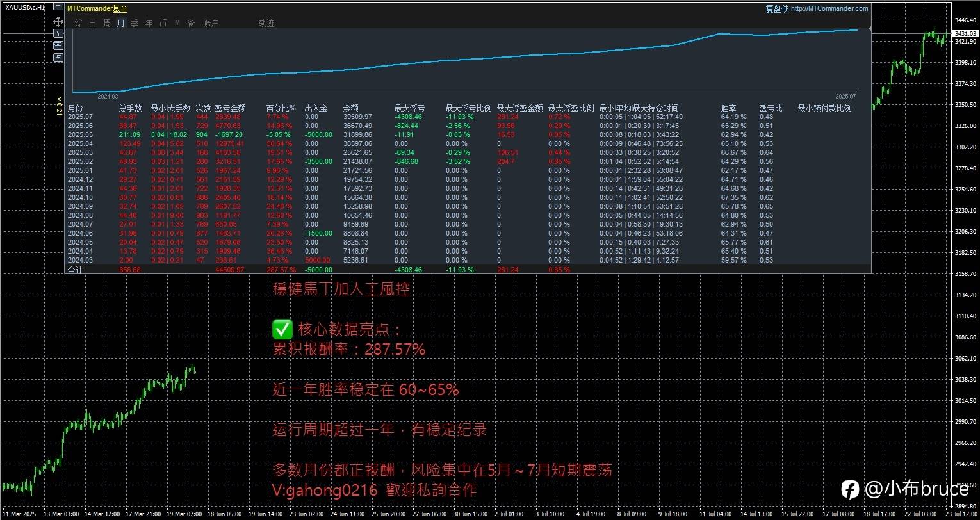Open the 账户 account tab

point(211,23)
